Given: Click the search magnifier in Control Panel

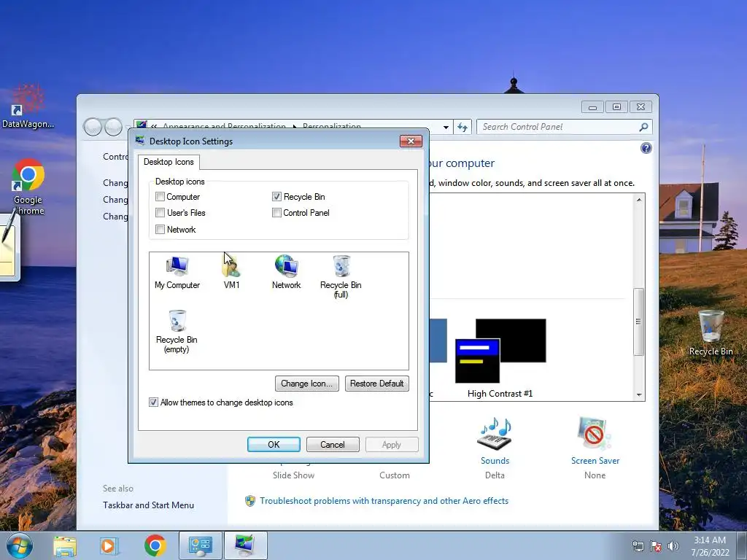Looking at the screenshot, I should pos(643,127).
